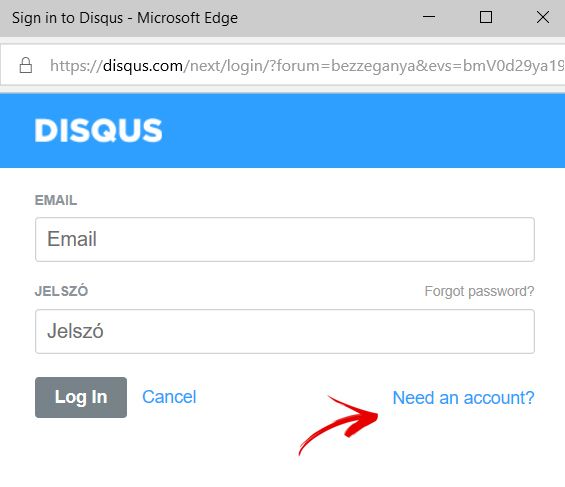Click the https:// scheme in the address bar

tap(76, 66)
